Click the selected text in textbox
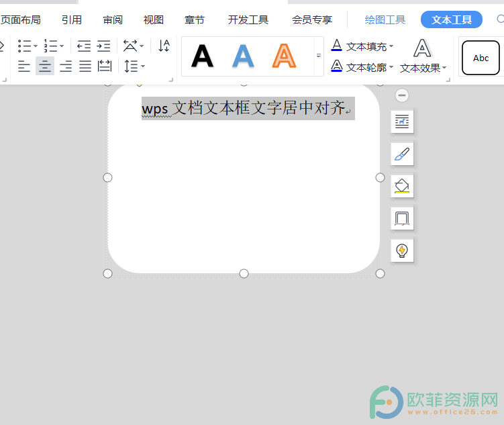The width and height of the screenshot is (504, 425). coord(248,108)
